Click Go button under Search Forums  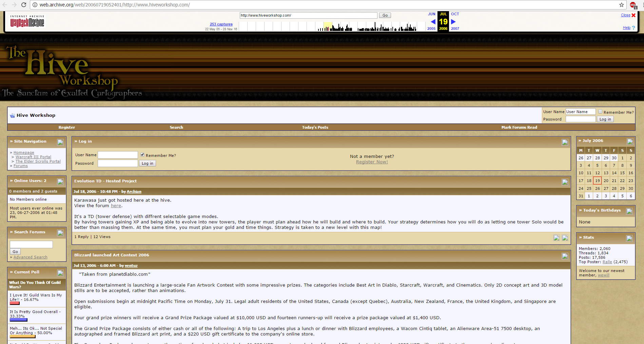(x=15, y=252)
